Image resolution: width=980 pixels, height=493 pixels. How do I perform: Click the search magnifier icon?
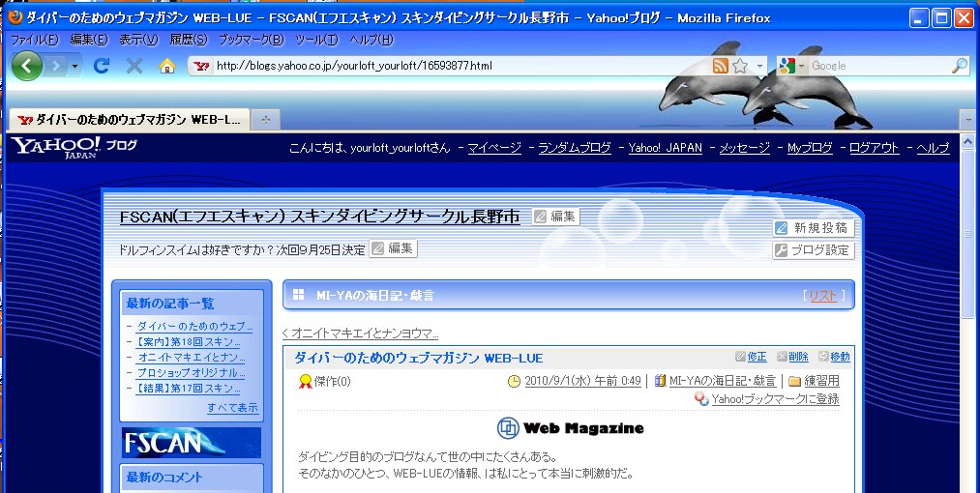[959, 66]
